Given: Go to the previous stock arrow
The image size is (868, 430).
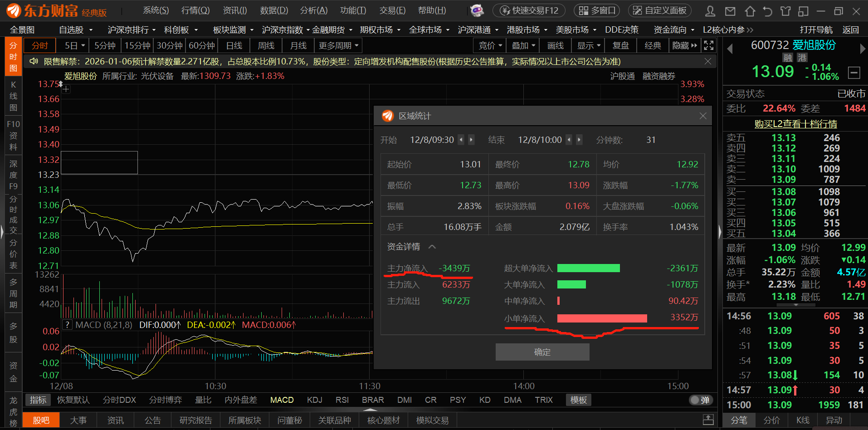Looking at the screenshot, I should [730, 49].
